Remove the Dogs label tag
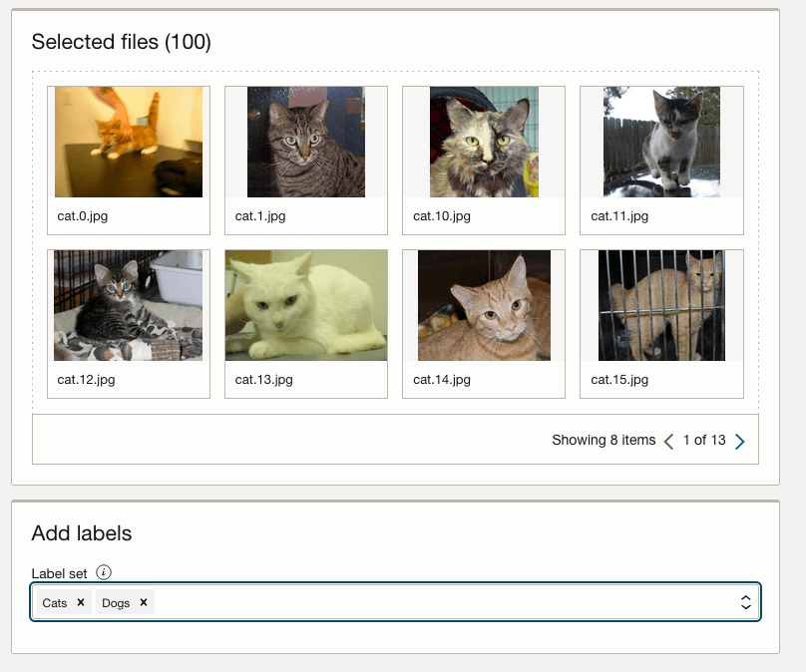This screenshot has width=806, height=672. pos(144,602)
